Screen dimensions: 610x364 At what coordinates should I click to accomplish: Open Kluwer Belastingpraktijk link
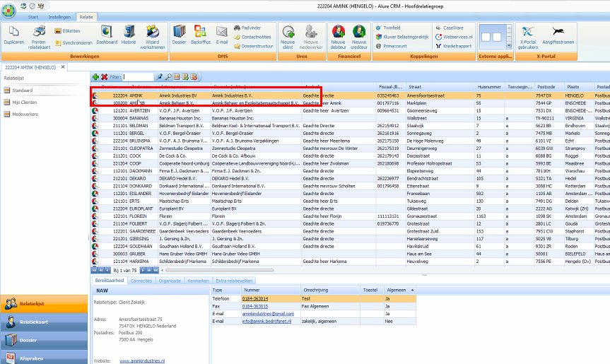coord(402,37)
